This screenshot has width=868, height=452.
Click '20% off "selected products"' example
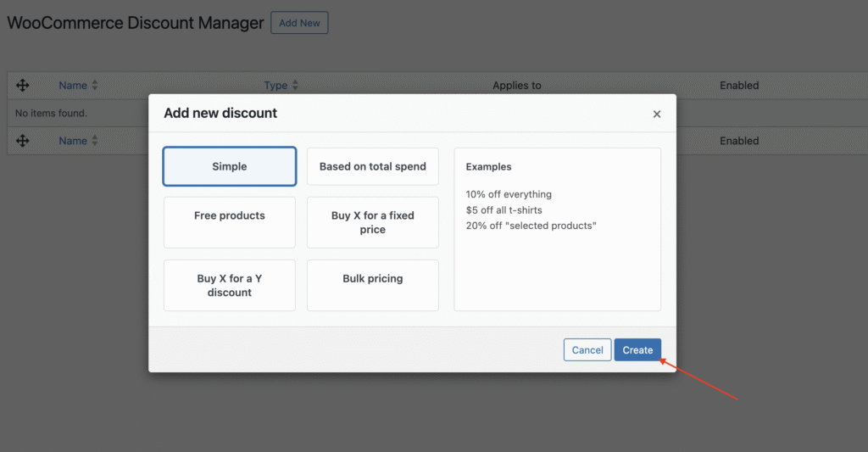tap(531, 226)
